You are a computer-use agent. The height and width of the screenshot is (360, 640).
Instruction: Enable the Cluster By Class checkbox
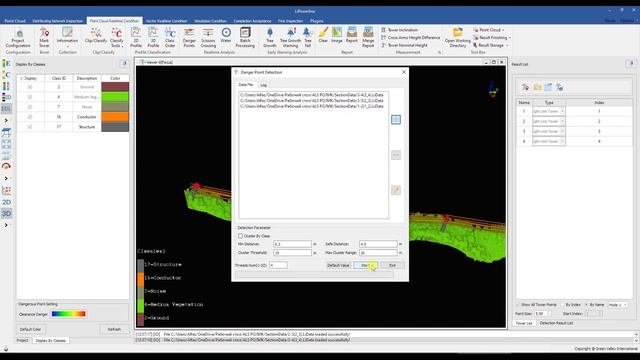coord(240,236)
